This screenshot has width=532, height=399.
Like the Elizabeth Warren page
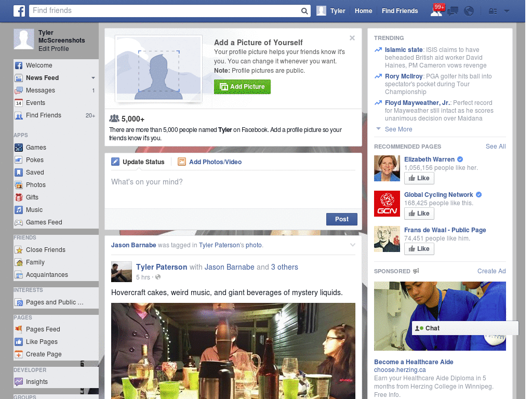419,178
